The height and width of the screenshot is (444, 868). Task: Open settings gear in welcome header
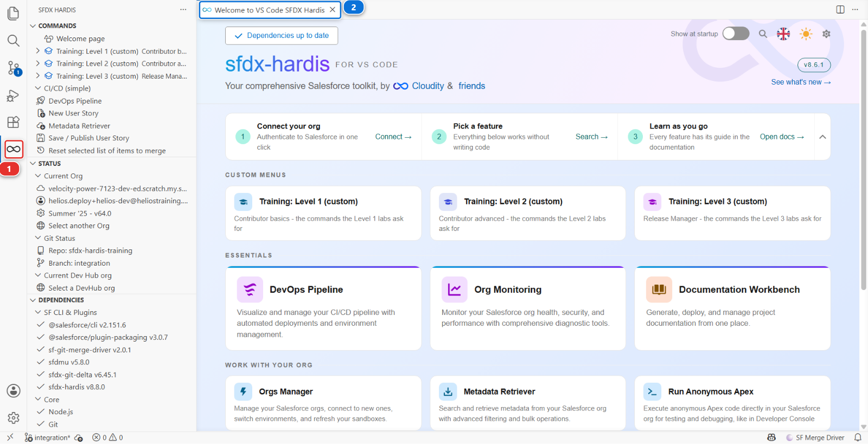coord(826,34)
